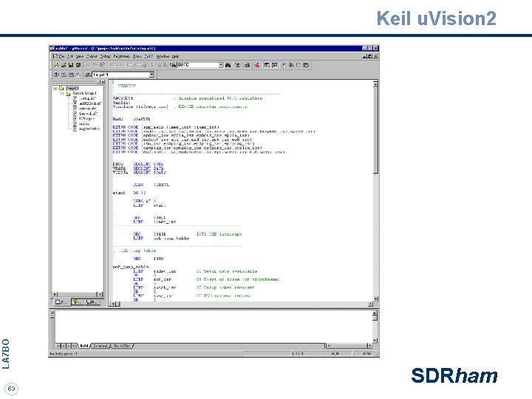
Task: Toggle the Output Window toolbar button
Action: [x=274, y=65]
